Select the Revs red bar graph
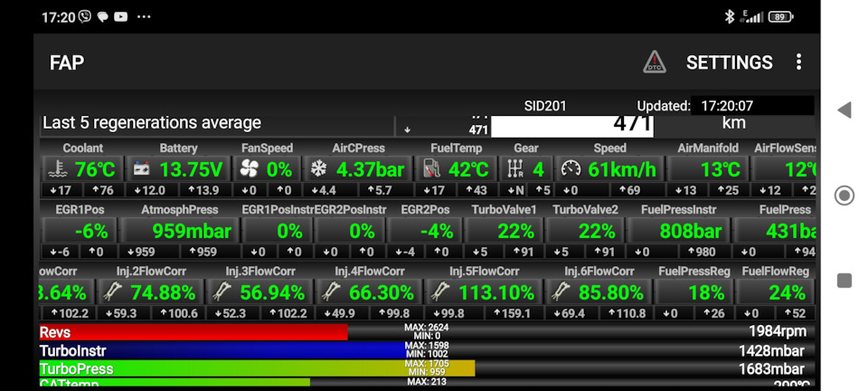The width and height of the screenshot is (868, 391). click(193, 332)
